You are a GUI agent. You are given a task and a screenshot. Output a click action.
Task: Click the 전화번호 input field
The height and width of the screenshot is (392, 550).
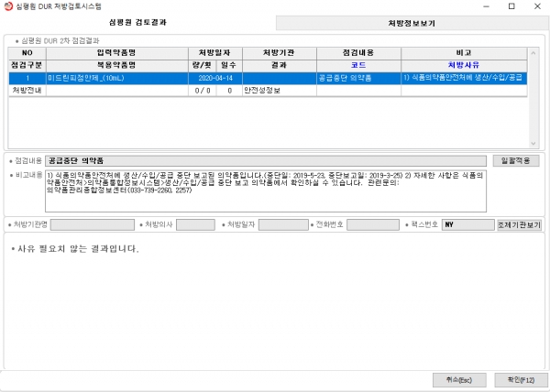(x=373, y=224)
